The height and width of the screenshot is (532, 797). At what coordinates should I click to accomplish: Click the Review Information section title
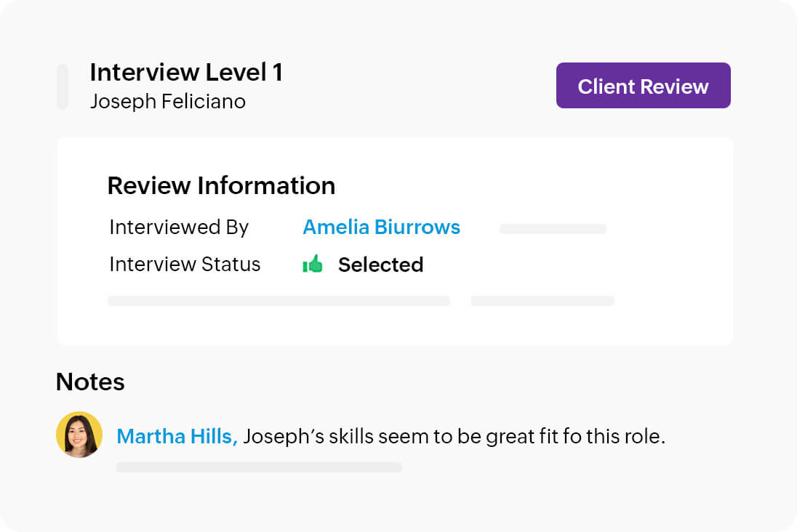tap(221, 185)
